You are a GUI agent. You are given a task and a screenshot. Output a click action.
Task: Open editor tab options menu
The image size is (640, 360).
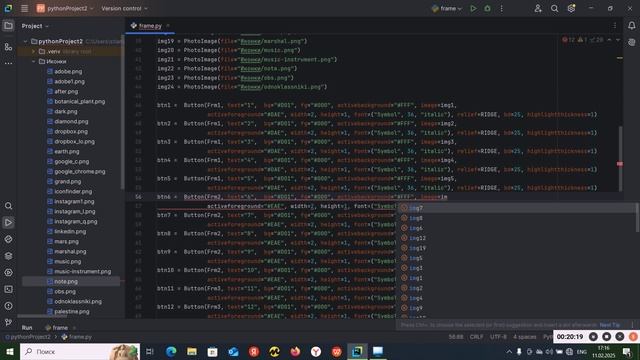[615, 26]
